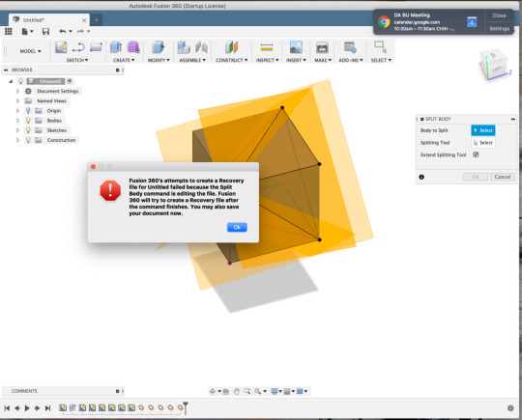The width and height of the screenshot is (522, 420).
Task: Click Body to Split Select button
Action: coord(482,130)
